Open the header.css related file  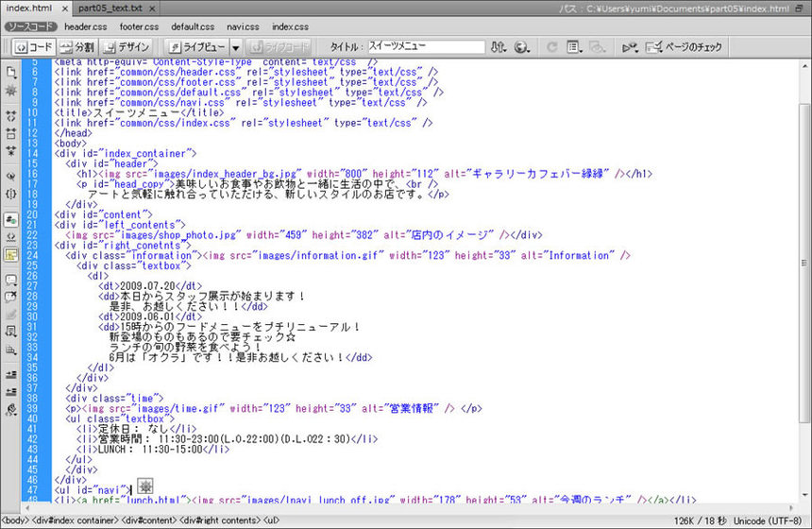coord(84,26)
